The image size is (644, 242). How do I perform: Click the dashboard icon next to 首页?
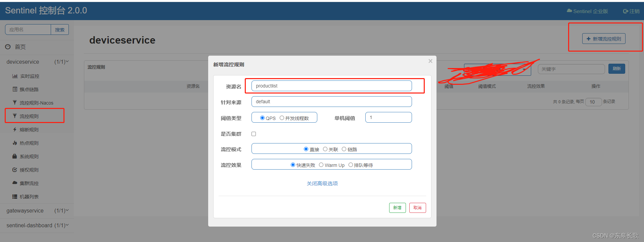pyautogui.click(x=8, y=47)
